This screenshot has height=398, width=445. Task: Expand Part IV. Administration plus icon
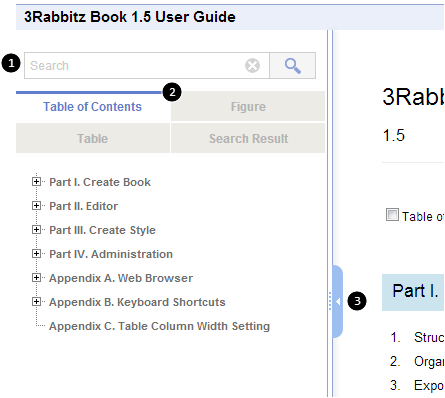[x=36, y=254]
